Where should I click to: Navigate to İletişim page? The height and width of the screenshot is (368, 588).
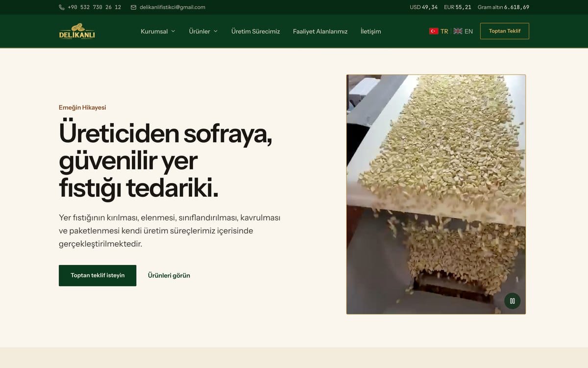coord(370,31)
